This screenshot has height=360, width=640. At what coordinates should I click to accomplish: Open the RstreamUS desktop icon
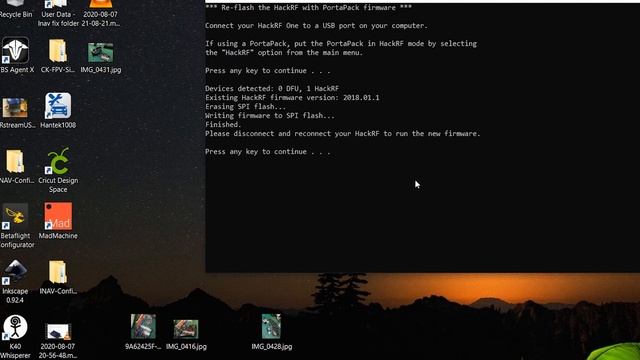[16, 112]
